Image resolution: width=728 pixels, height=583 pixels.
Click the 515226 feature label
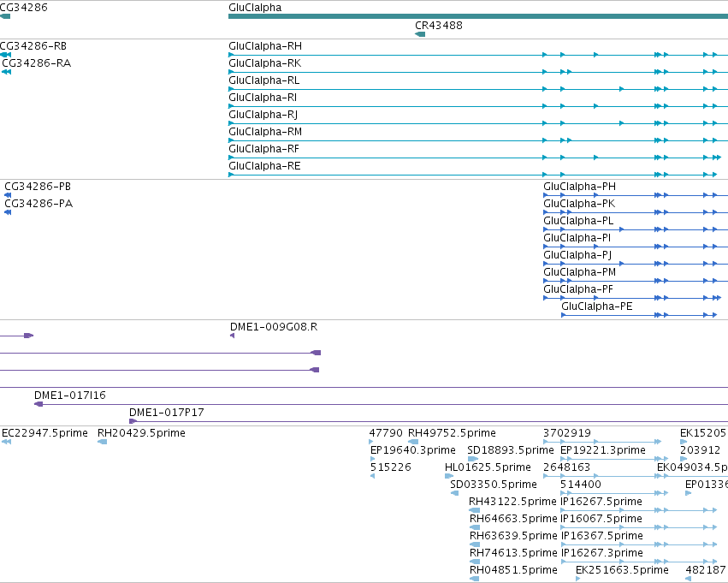coord(390,467)
